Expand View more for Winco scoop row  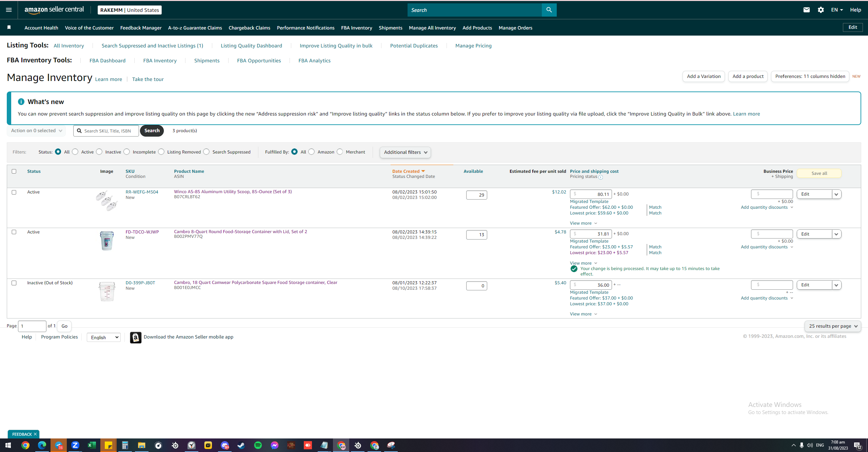584,223
